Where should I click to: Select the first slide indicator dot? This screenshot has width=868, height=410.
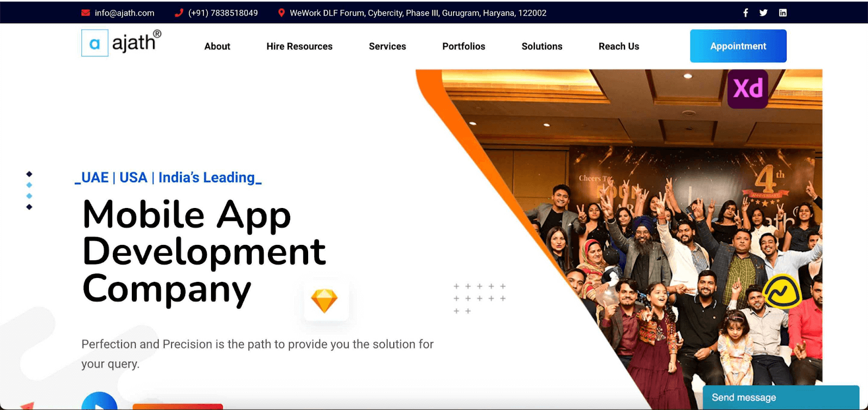coord(29,174)
